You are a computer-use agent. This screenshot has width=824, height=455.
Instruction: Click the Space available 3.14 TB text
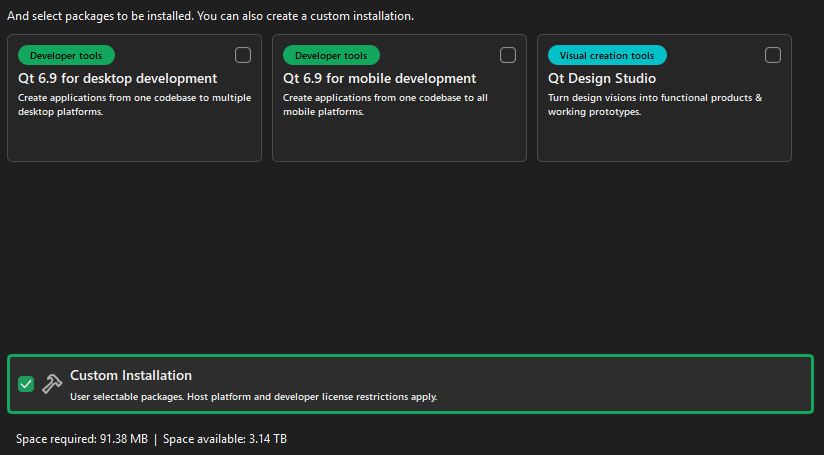click(225, 439)
